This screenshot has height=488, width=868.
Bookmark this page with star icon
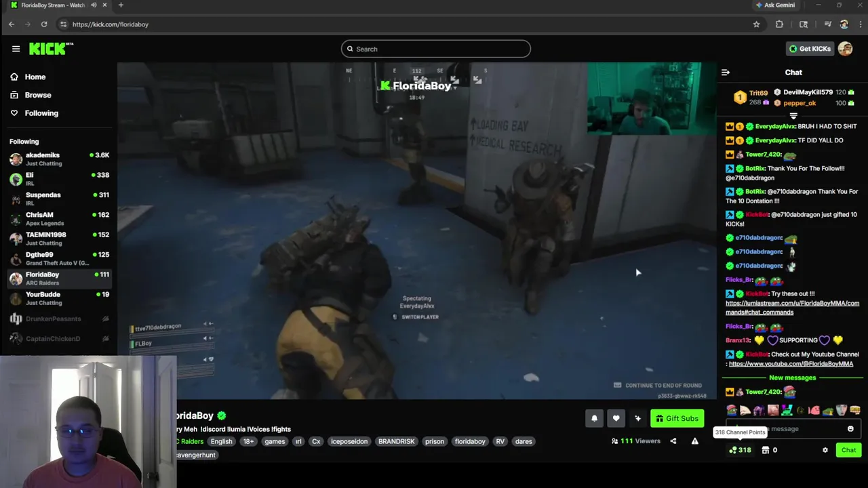click(756, 24)
